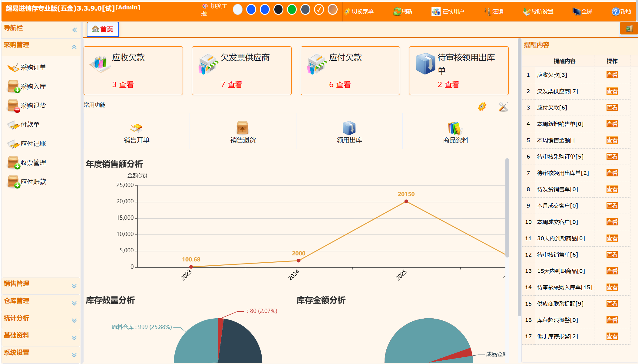Open 应付账款 from the sidebar
This screenshot has height=364, width=638.
click(x=27, y=182)
